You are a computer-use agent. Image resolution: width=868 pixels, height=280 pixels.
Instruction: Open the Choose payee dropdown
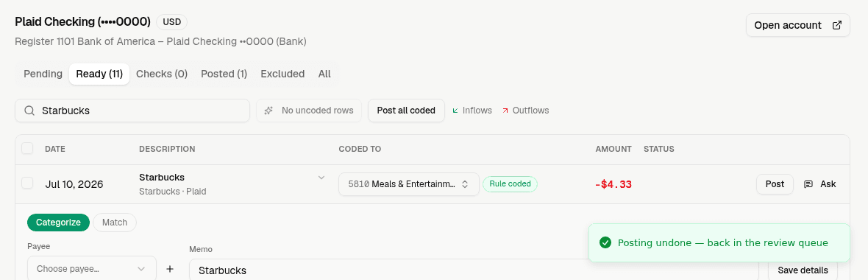click(x=92, y=269)
